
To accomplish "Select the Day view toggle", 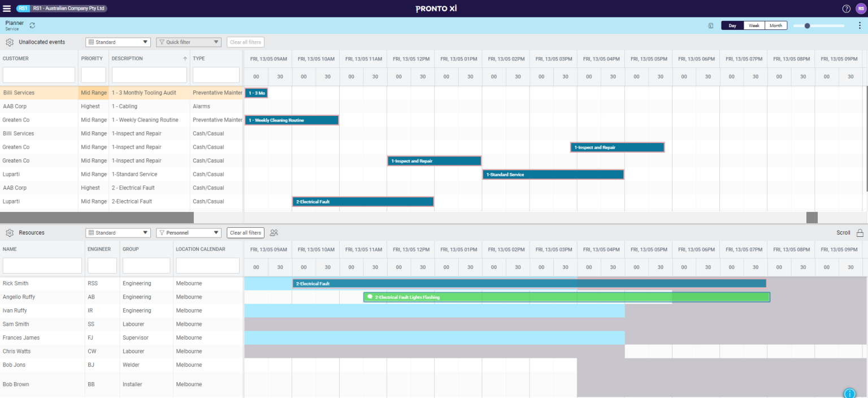I will [732, 25].
